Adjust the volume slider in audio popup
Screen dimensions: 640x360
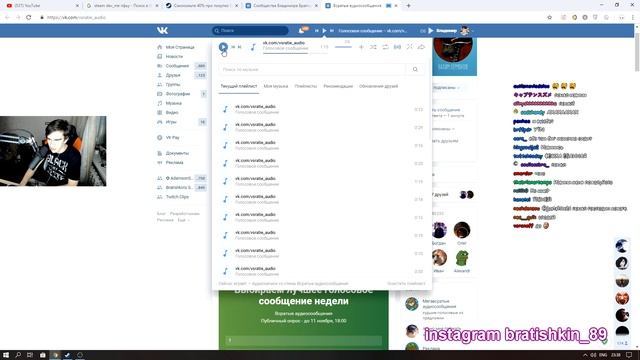[x=343, y=47]
